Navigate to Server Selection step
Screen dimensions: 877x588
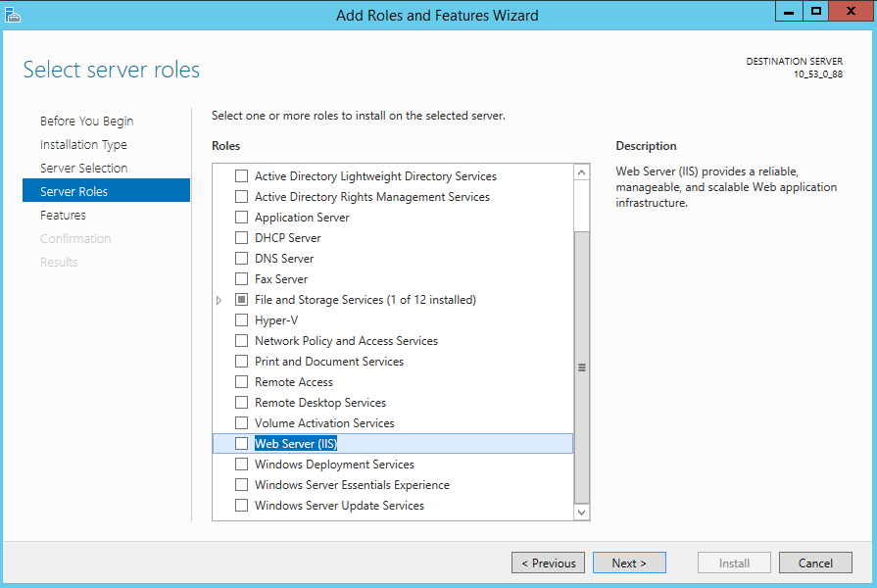(x=83, y=169)
